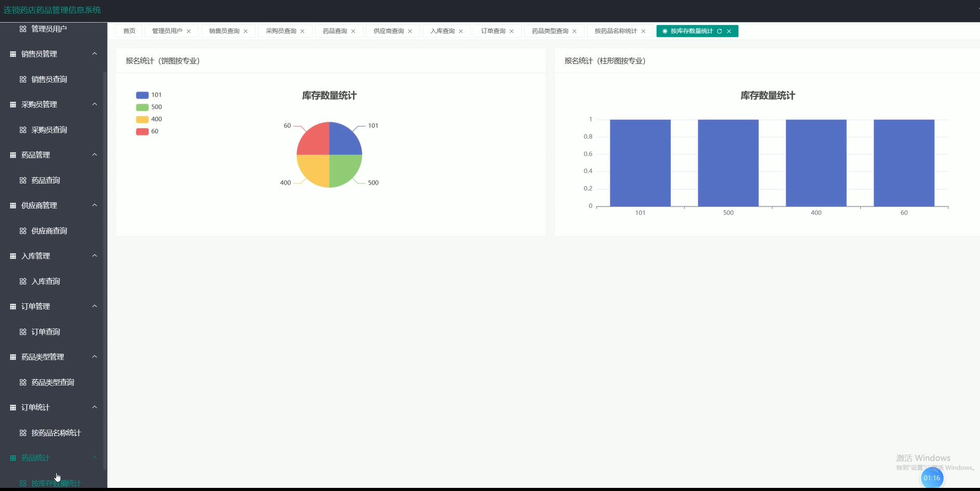Click grid icon beside 订单统计

tap(13, 408)
